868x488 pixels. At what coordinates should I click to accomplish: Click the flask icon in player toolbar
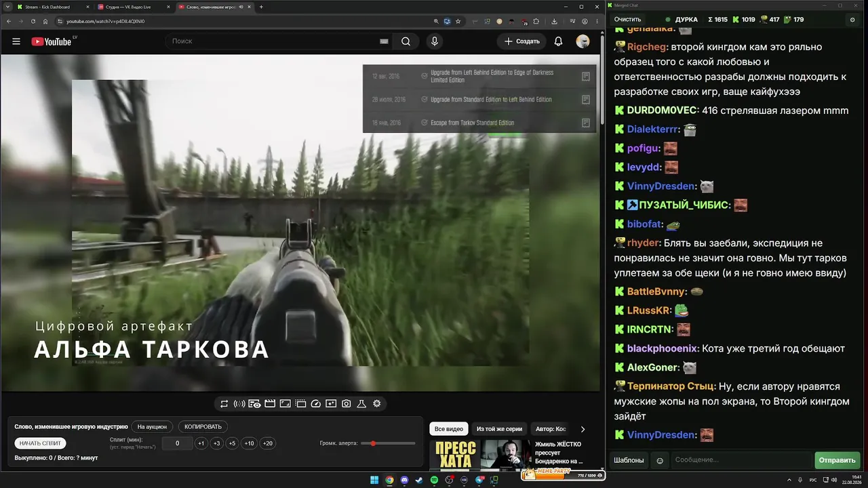point(361,404)
